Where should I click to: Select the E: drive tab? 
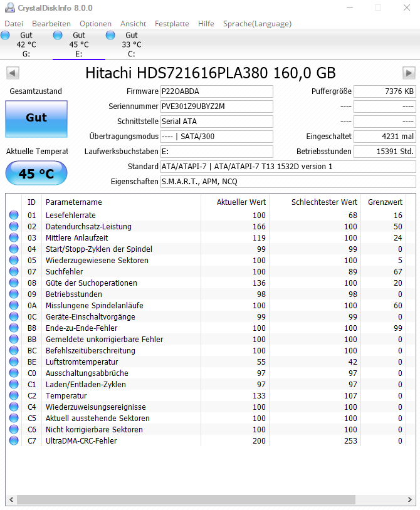79,44
